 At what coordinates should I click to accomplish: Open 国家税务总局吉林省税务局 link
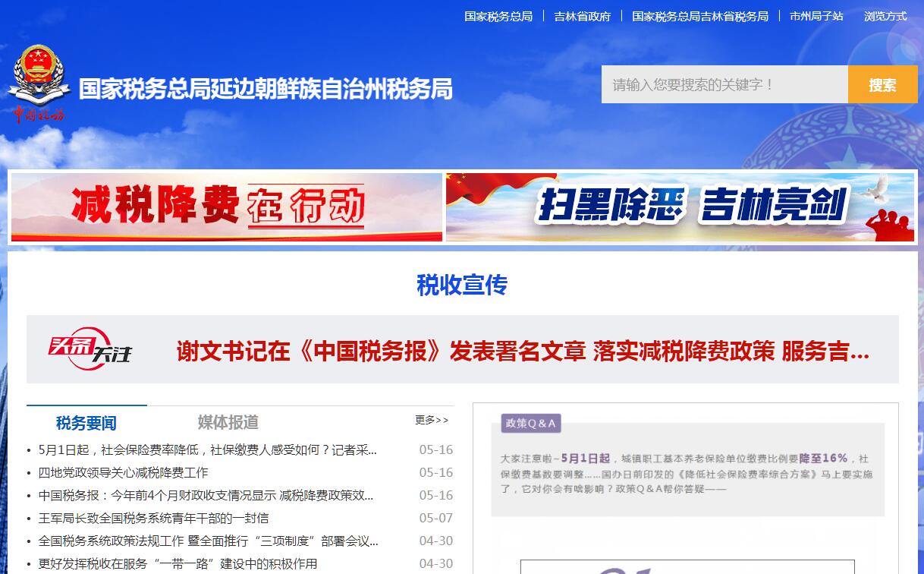coord(699,16)
